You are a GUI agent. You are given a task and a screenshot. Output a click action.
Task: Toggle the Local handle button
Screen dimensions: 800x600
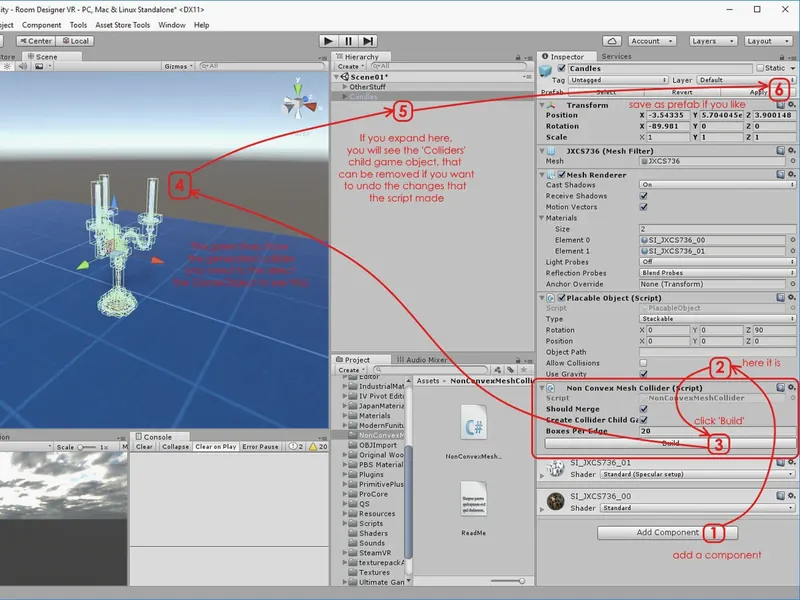tap(75, 41)
